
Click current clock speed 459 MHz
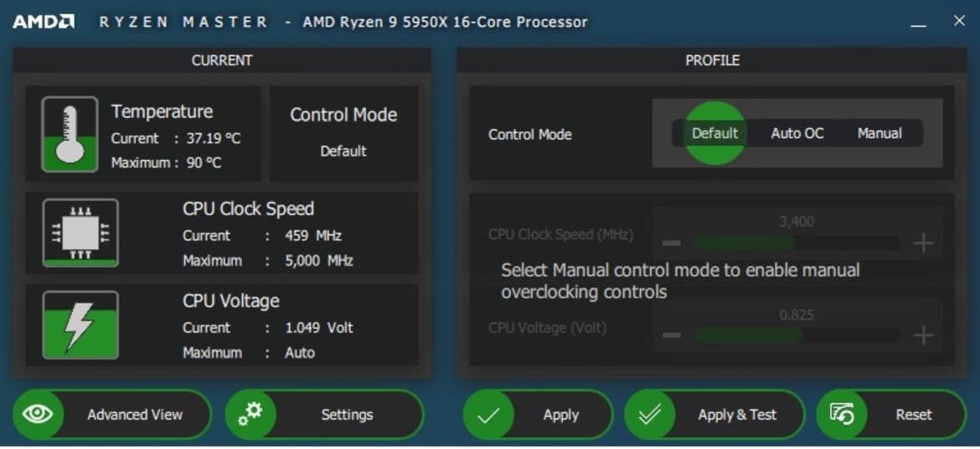pyautogui.click(x=313, y=235)
